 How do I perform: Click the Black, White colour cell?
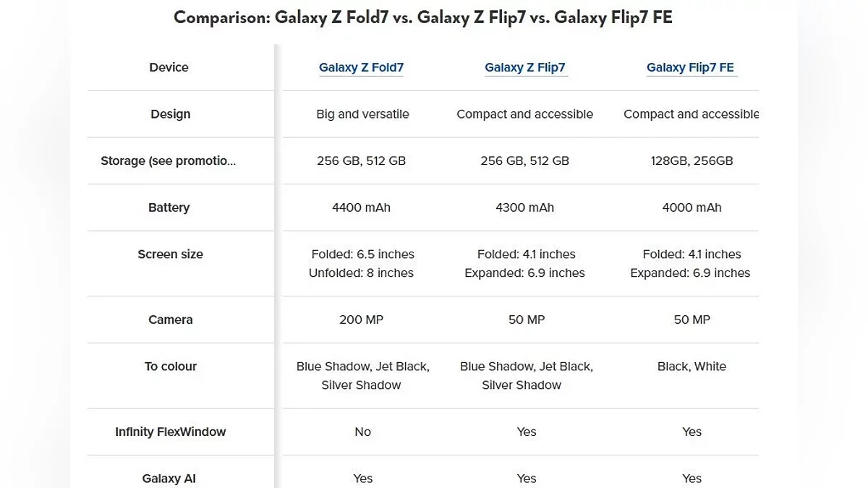coord(692,367)
